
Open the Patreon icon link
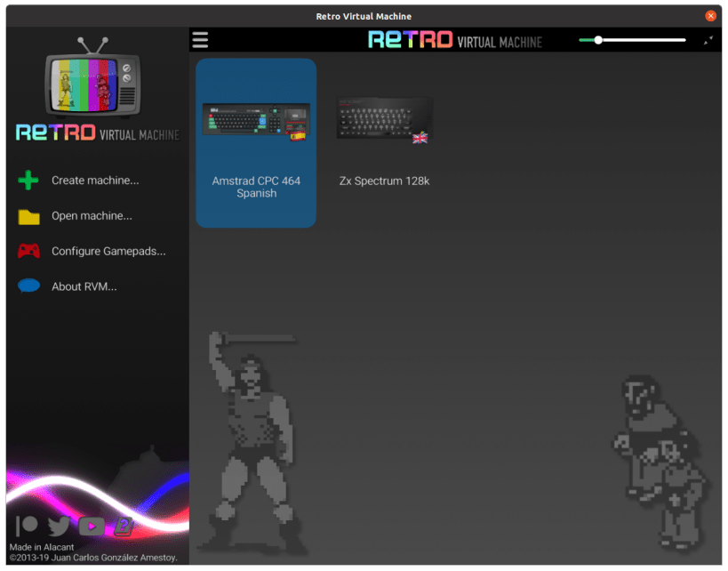[27, 526]
